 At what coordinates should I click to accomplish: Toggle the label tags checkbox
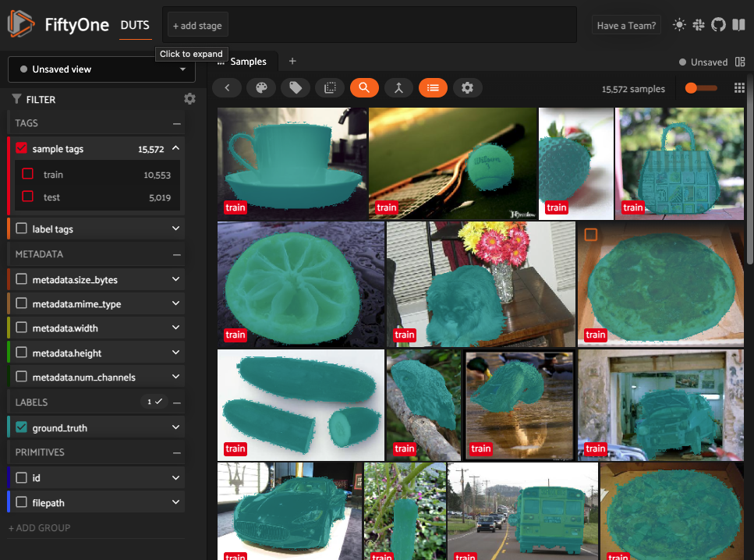[21, 228]
